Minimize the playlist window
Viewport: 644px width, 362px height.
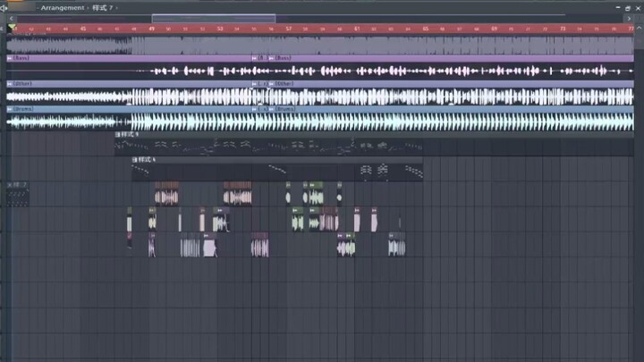(x=618, y=7)
